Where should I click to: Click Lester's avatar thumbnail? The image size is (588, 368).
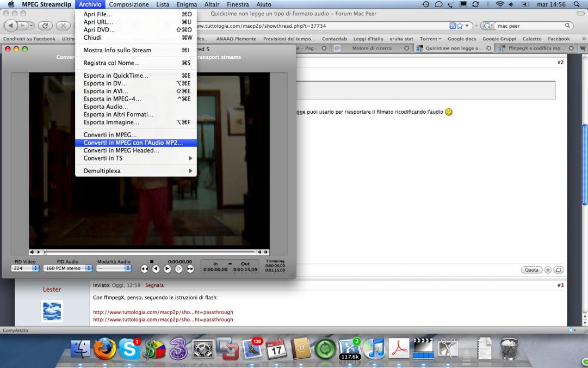pos(52,311)
